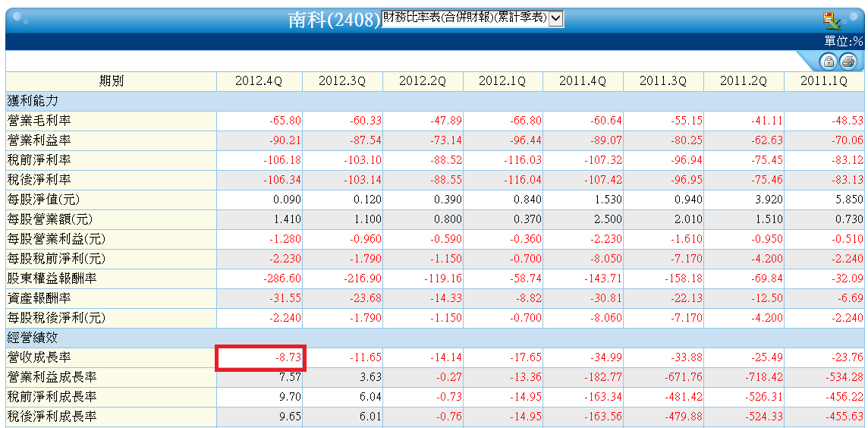Click the 2011.2Q column header

coord(744,81)
